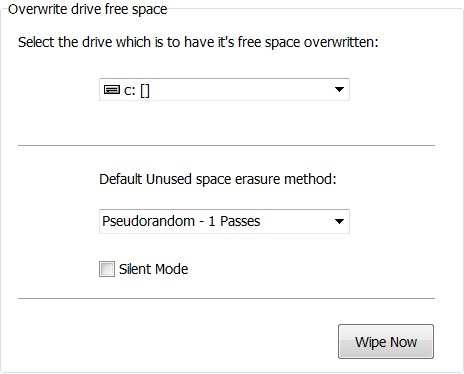Image resolution: width=464 pixels, height=374 pixels.
Task: Click the Default Unused space erasure method label
Action: pyautogui.click(x=218, y=179)
